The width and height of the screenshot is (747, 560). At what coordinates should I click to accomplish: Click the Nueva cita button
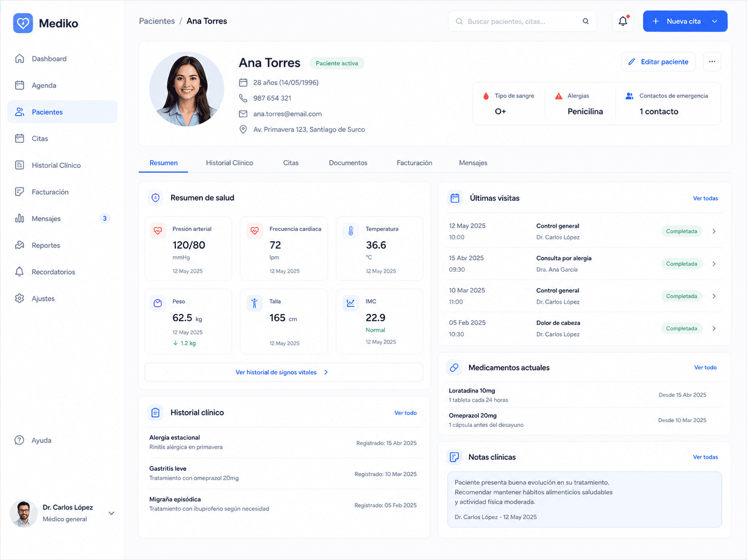pyautogui.click(x=685, y=21)
